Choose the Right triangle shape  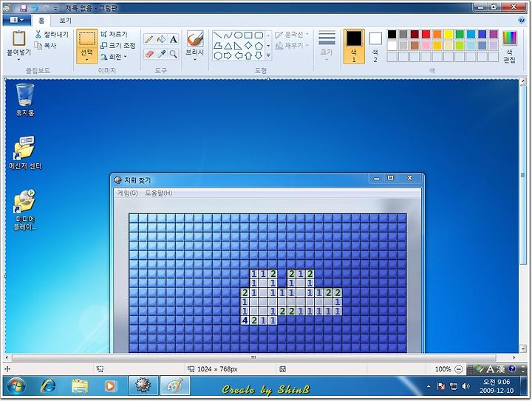(x=238, y=46)
